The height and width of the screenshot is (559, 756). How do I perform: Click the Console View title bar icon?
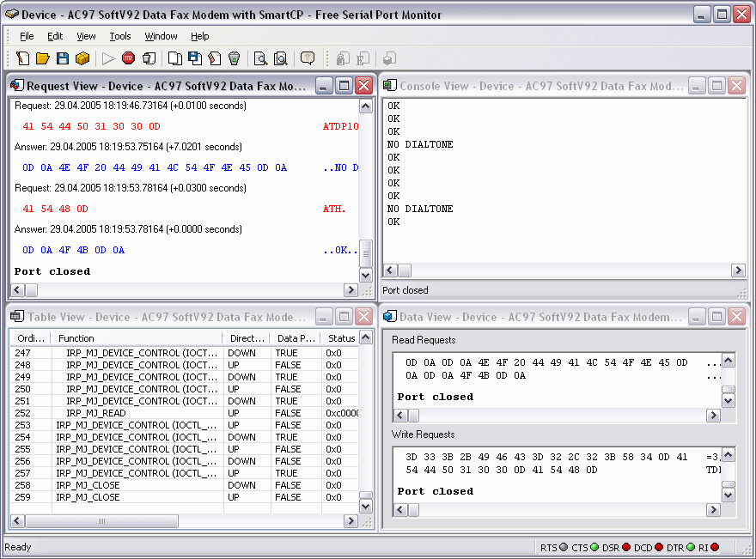(389, 86)
